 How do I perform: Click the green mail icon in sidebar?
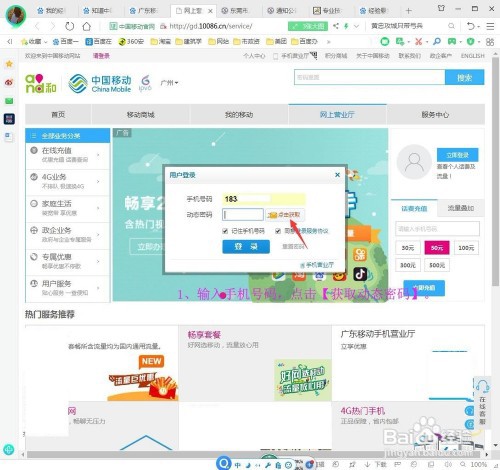[x=9, y=101]
